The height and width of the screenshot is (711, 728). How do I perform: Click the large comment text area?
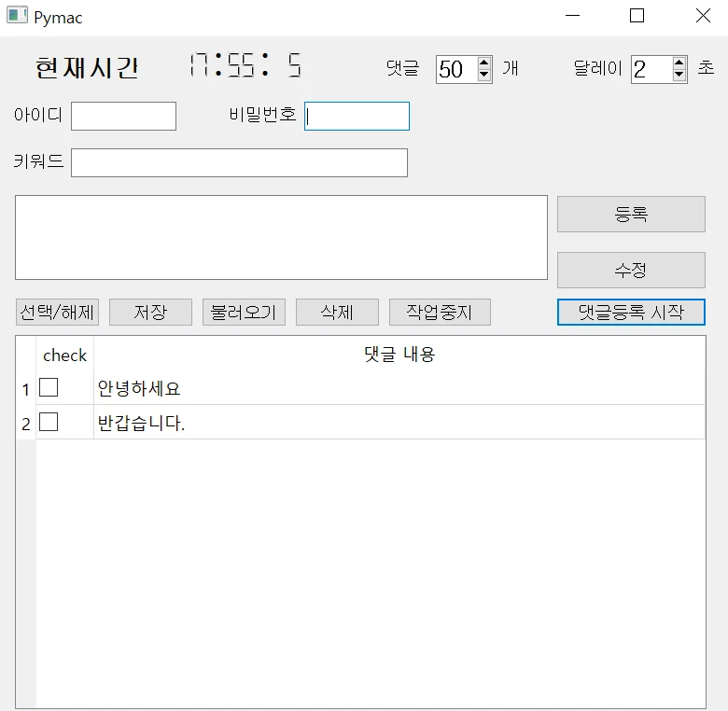tap(281, 237)
